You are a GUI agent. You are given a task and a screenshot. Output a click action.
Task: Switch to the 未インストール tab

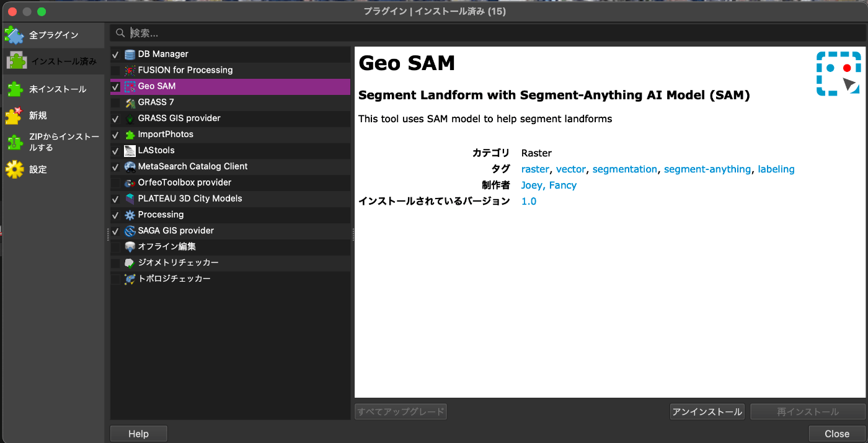[53, 89]
